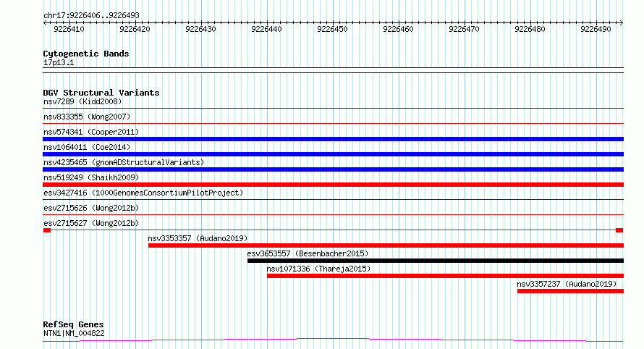The image size is (644, 349).
Task: Click ruler position 9226460
Action: click(x=398, y=29)
